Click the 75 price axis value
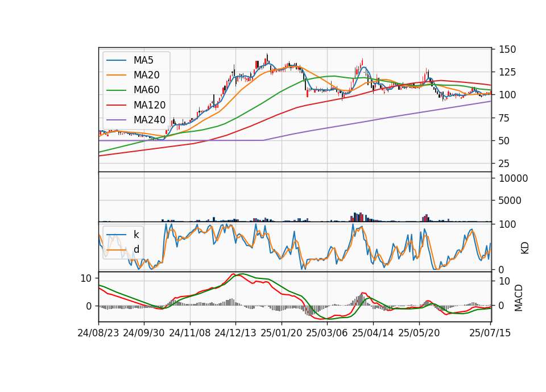 (x=504, y=118)
